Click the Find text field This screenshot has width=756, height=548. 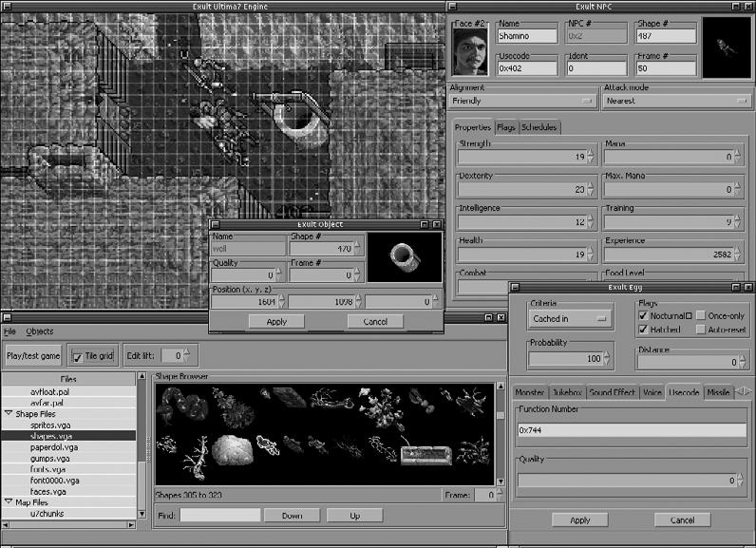(220, 515)
